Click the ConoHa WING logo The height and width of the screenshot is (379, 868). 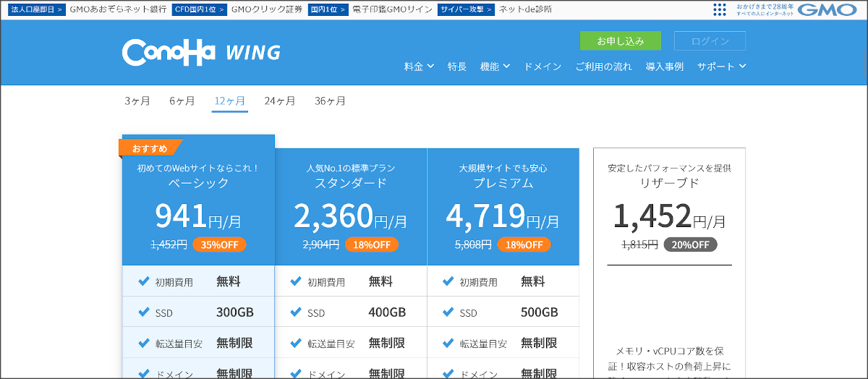point(201,52)
